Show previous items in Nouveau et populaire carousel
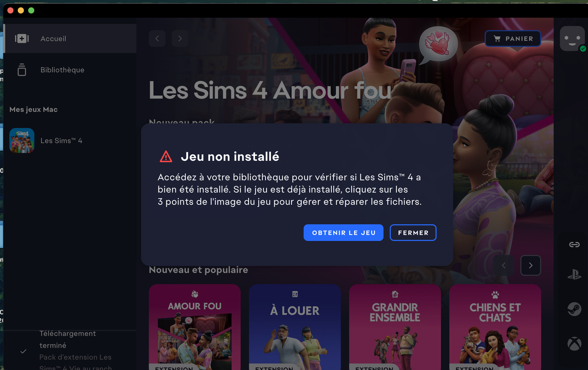This screenshot has height=370, width=588. (x=504, y=265)
